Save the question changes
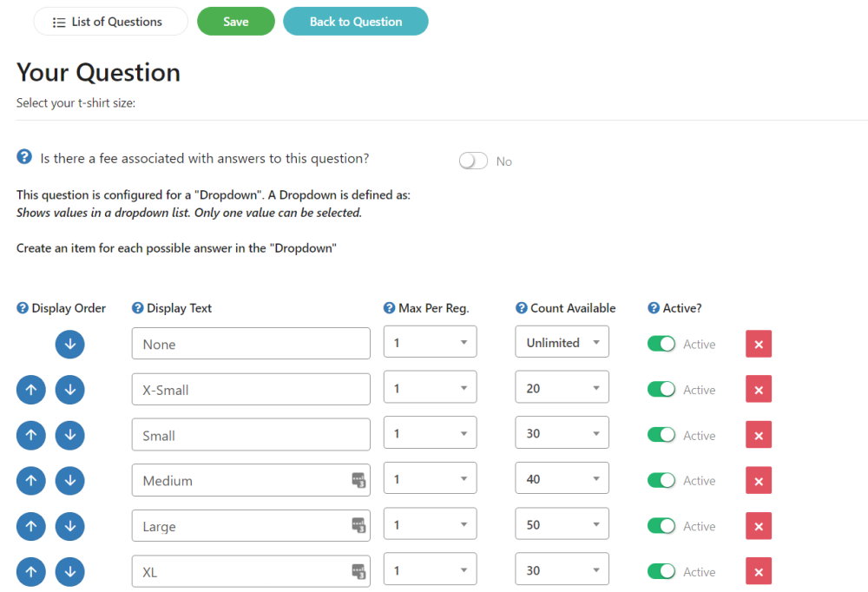868x592 pixels. point(235,21)
